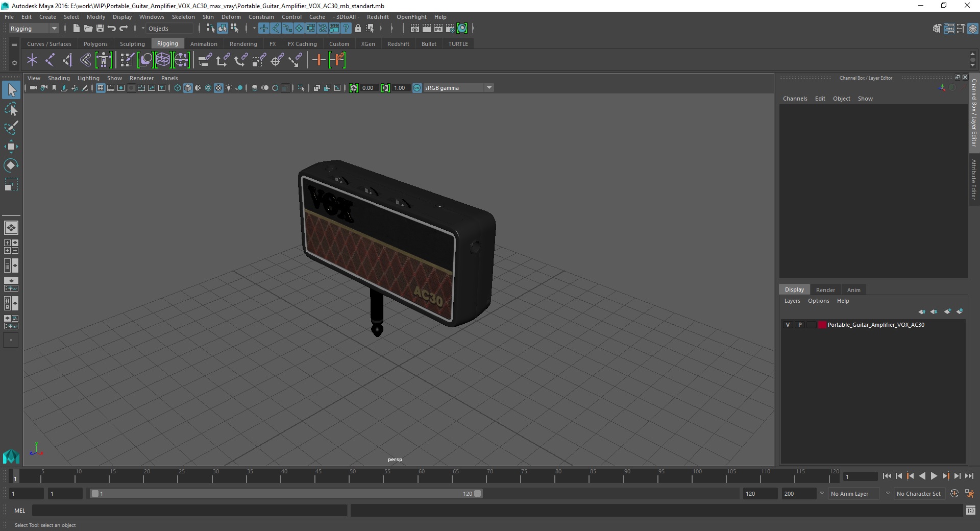Open HumanIK character shelf icon

[x=104, y=60]
